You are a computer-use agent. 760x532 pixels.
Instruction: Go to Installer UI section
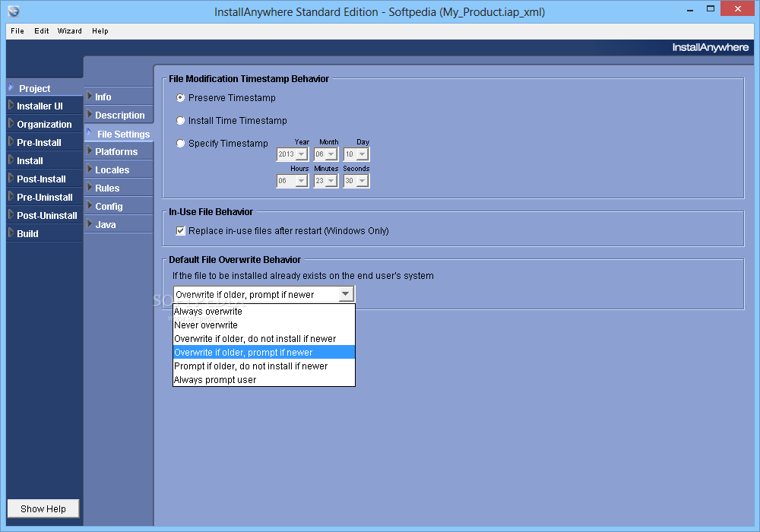(x=45, y=106)
